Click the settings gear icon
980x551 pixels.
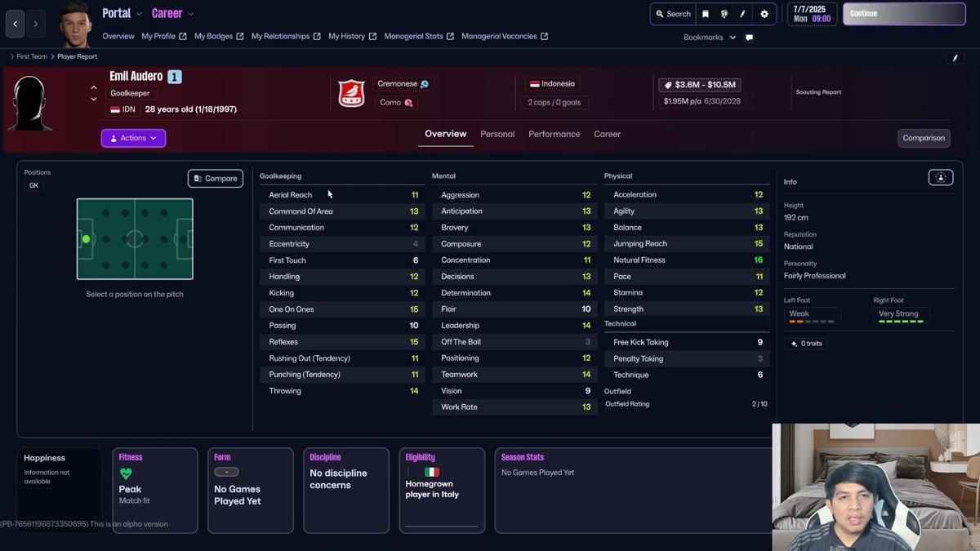tap(764, 14)
